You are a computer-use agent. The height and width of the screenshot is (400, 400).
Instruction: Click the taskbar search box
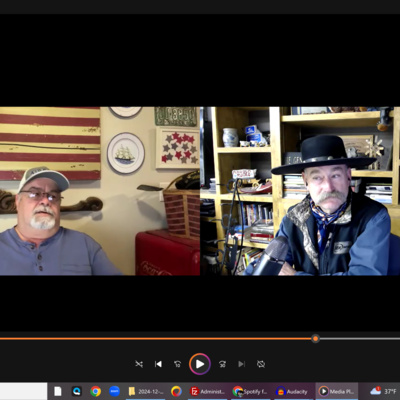(23, 391)
